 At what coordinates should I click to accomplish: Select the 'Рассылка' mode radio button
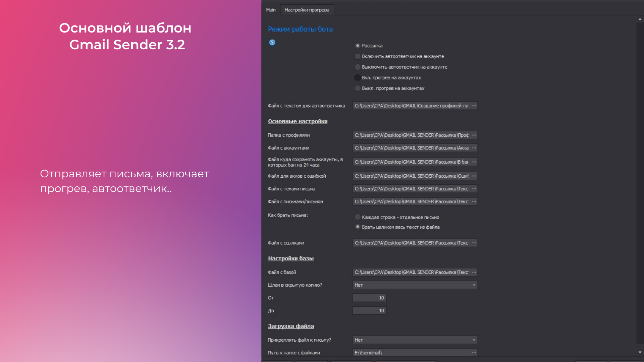click(x=358, y=46)
